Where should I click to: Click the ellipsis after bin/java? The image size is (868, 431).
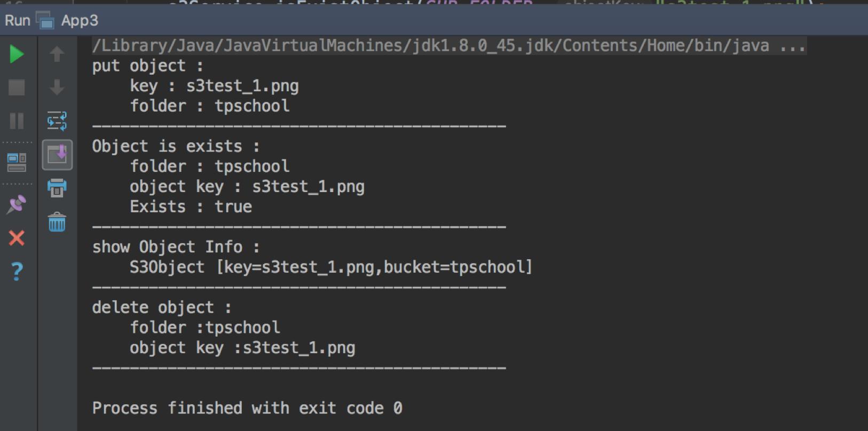click(x=792, y=46)
